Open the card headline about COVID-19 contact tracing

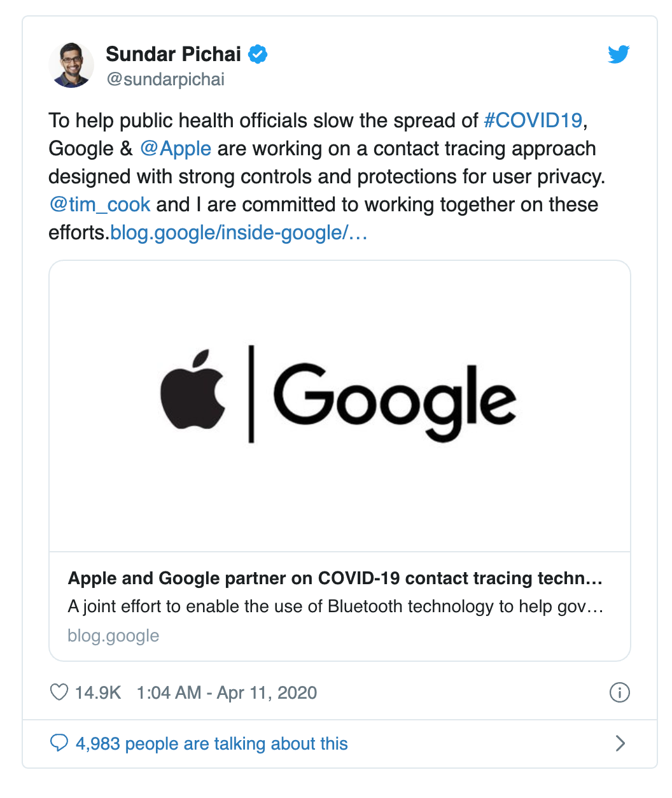tap(335, 578)
